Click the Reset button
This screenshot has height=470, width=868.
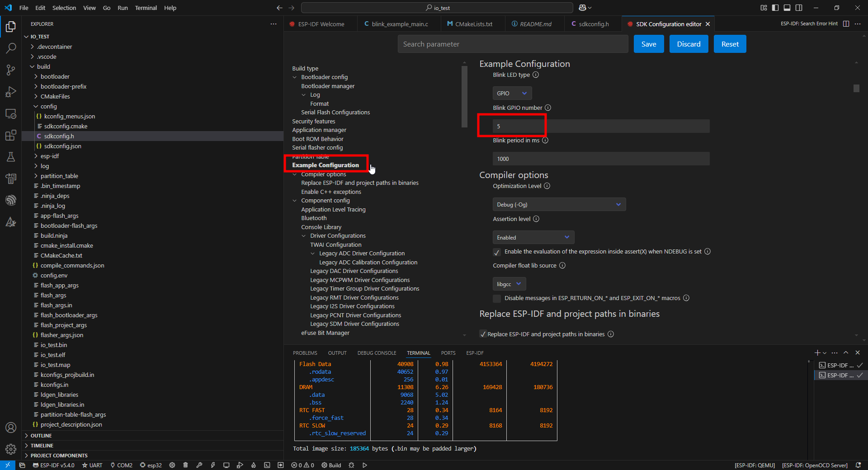(x=730, y=44)
